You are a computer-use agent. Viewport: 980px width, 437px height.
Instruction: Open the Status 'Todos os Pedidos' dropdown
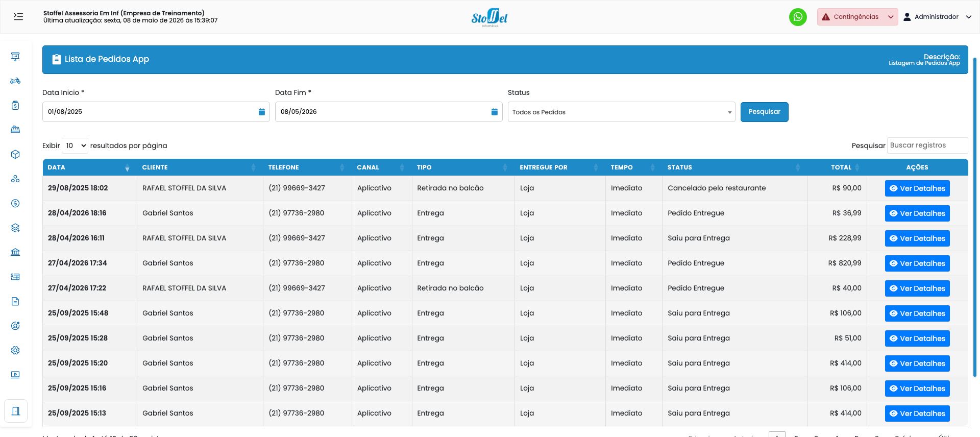point(621,112)
